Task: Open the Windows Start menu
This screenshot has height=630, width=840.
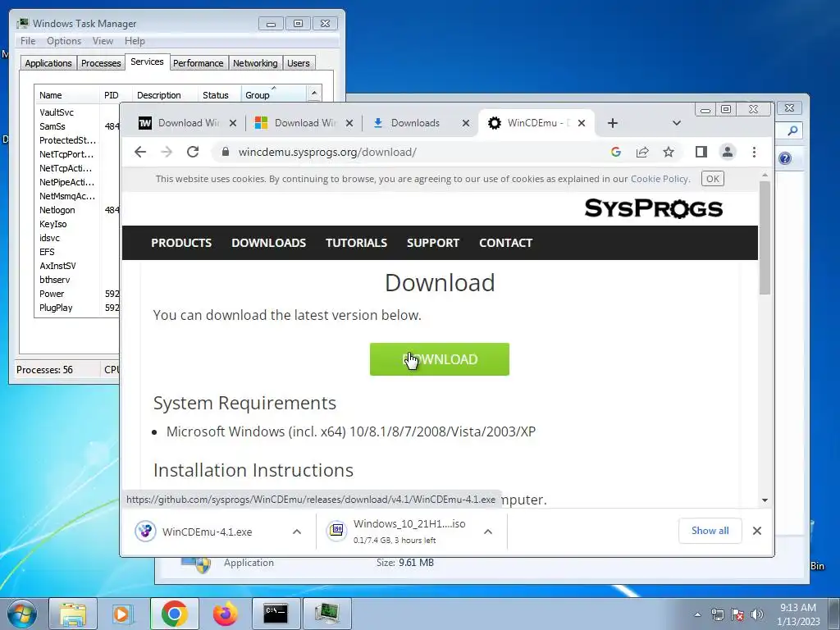Action: (x=21, y=614)
